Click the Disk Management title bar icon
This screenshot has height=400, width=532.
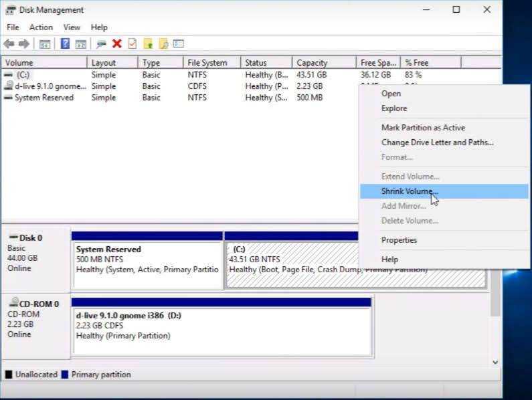tap(11, 10)
